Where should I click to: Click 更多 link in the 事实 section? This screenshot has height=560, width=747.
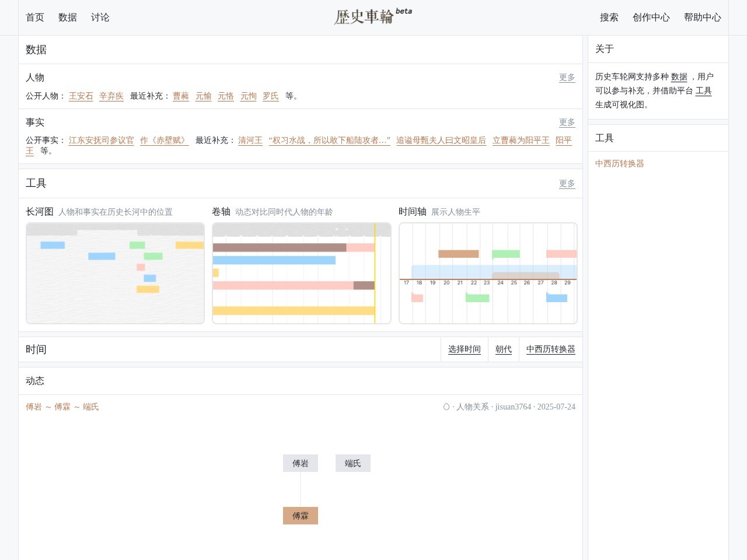coord(567,122)
